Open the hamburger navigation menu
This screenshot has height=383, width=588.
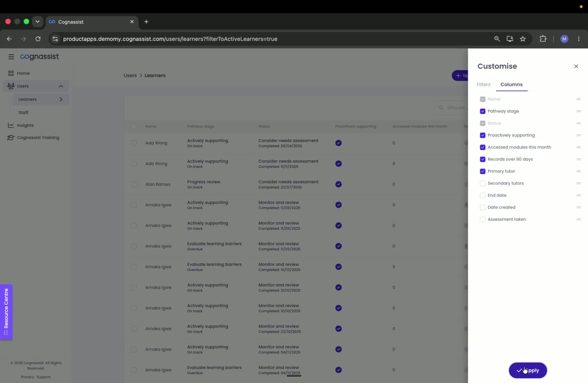[11, 57]
